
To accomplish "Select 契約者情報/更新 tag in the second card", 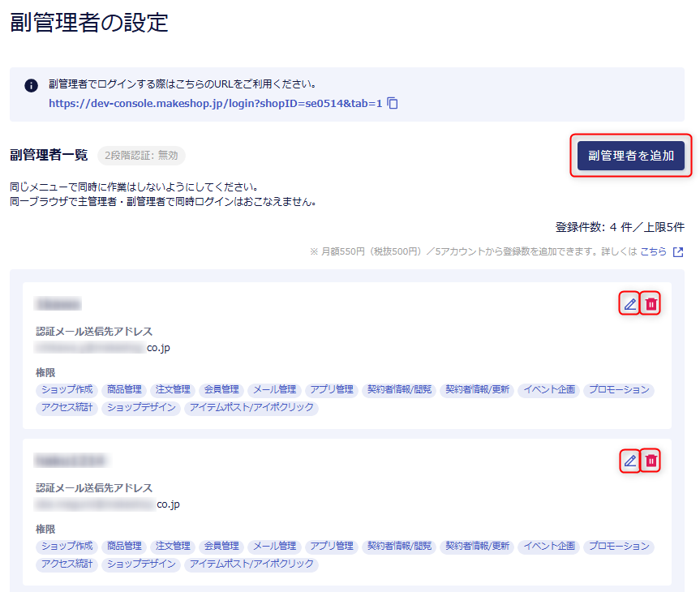I will [x=476, y=546].
